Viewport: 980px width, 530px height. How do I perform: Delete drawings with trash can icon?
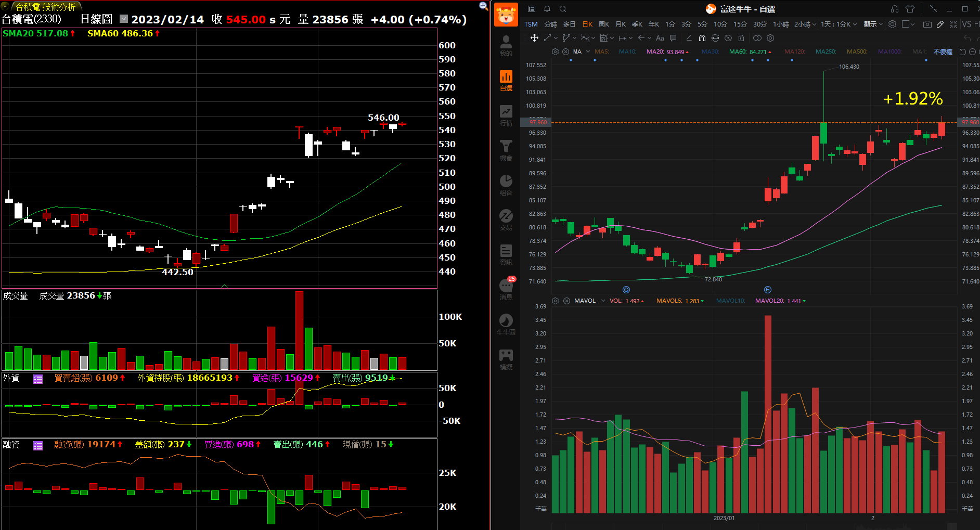(x=741, y=38)
